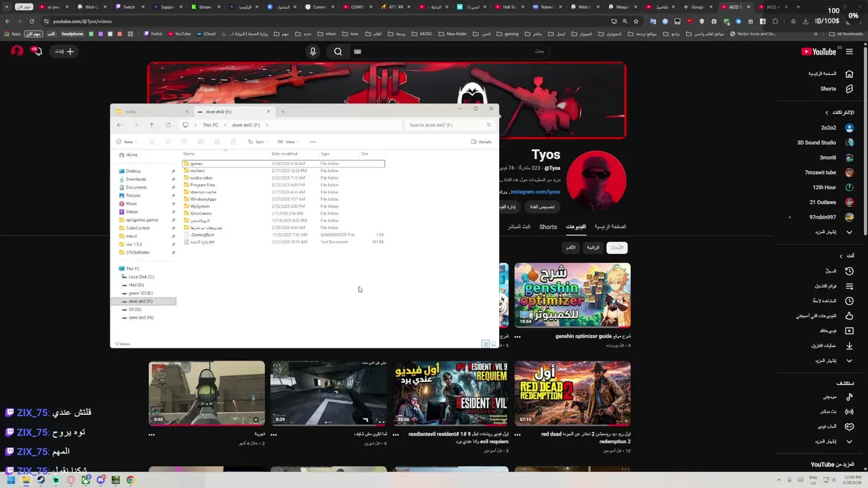Open YouTube home page icon in sidebar
868x488 pixels.
point(849,73)
